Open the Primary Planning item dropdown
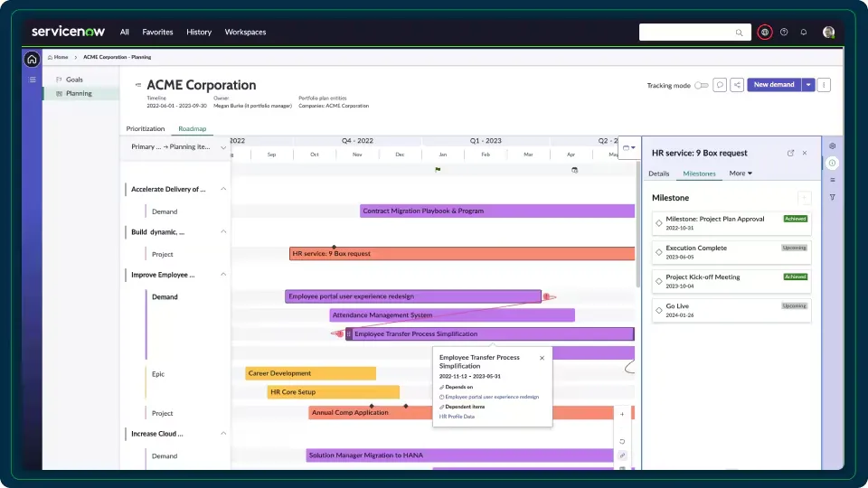 tap(177, 147)
